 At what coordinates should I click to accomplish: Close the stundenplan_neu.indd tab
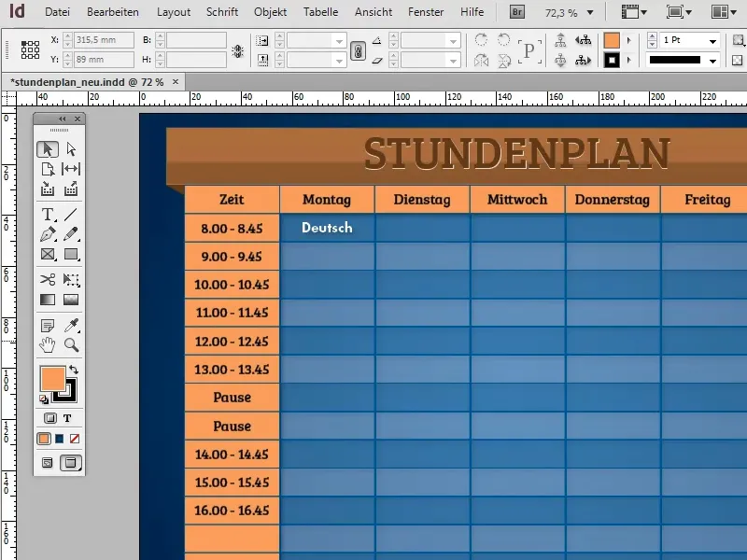[176, 82]
